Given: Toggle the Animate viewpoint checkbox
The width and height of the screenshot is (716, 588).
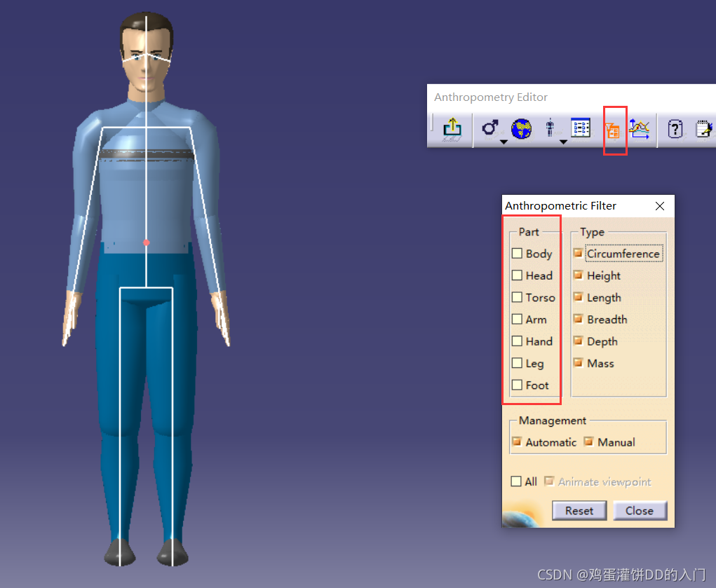Looking at the screenshot, I should [549, 481].
